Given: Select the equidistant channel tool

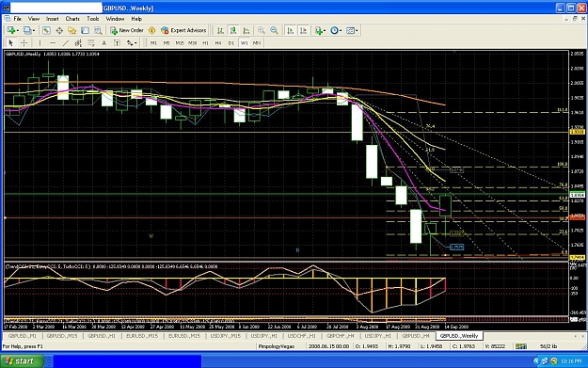Looking at the screenshot, I should pyautogui.click(x=78, y=43).
